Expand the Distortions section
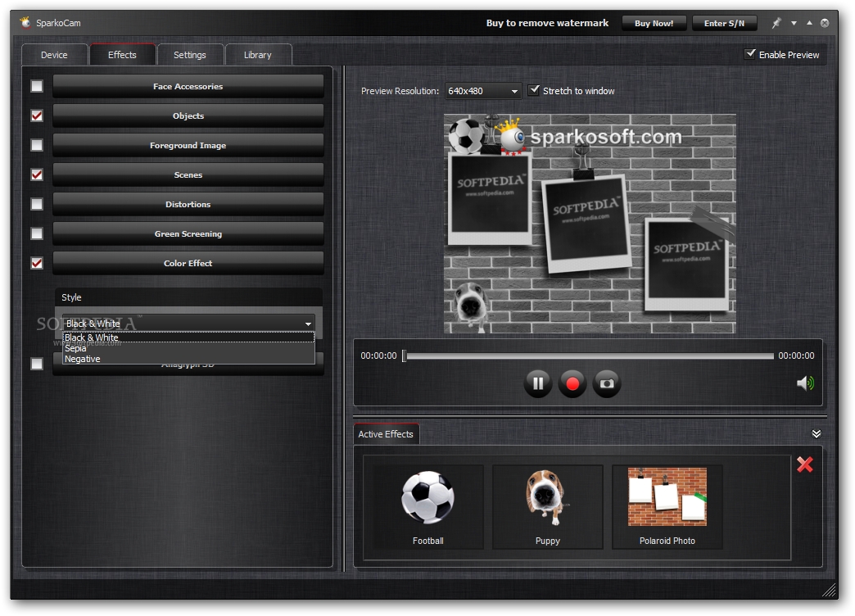Image resolution: width=855 pixels, height=616 pixels. click(188, 204)
